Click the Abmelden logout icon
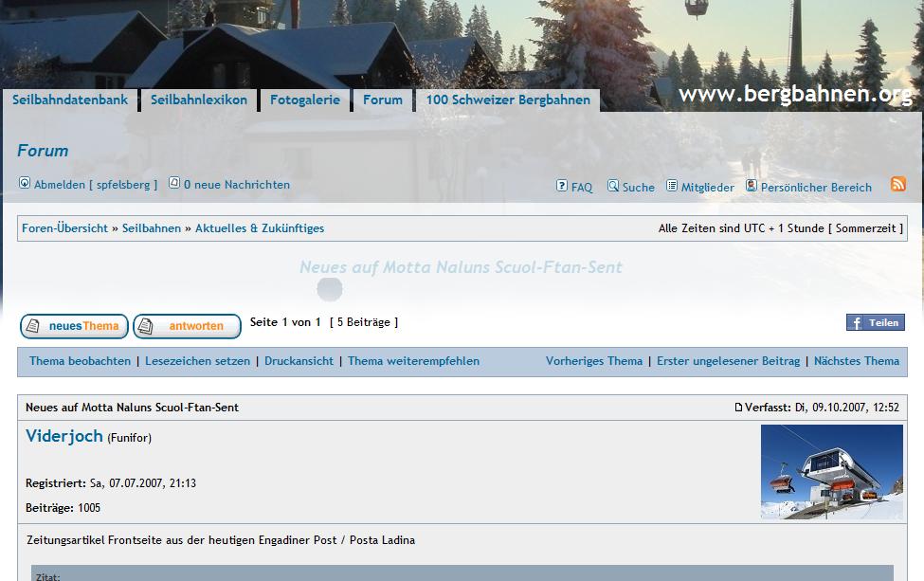 pyautogui.click(x=25, y=183)
